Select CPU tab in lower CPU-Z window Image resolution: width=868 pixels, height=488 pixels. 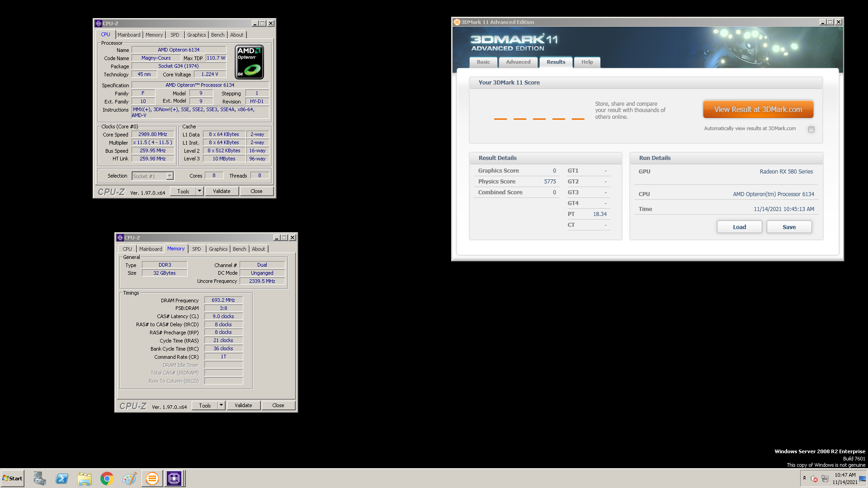click(127, 249)
